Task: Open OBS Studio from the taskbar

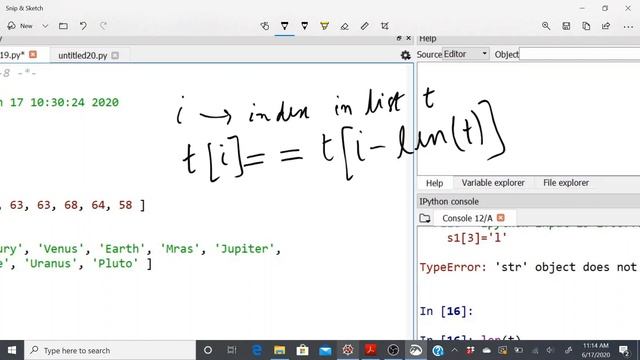Action: coord(393,350)
